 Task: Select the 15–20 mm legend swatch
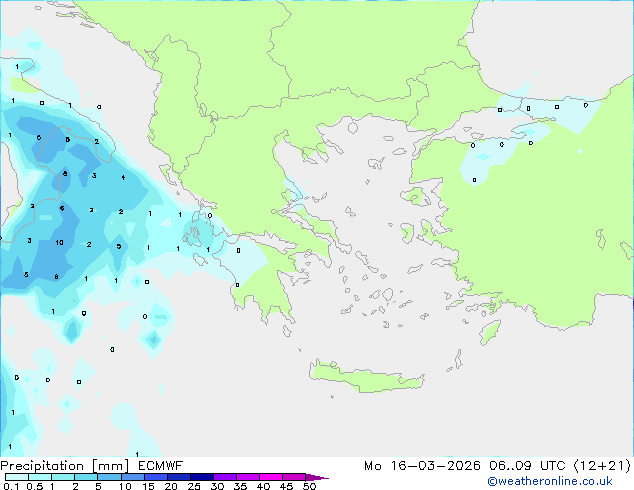click(156, 477)
